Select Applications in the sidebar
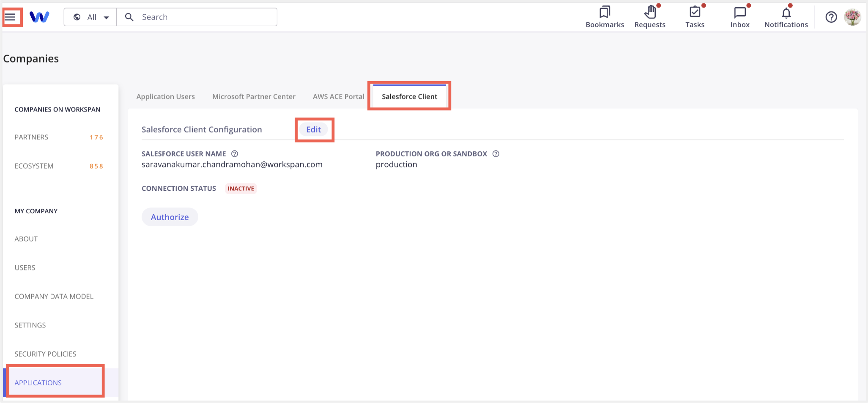 (x=60, y=383)
